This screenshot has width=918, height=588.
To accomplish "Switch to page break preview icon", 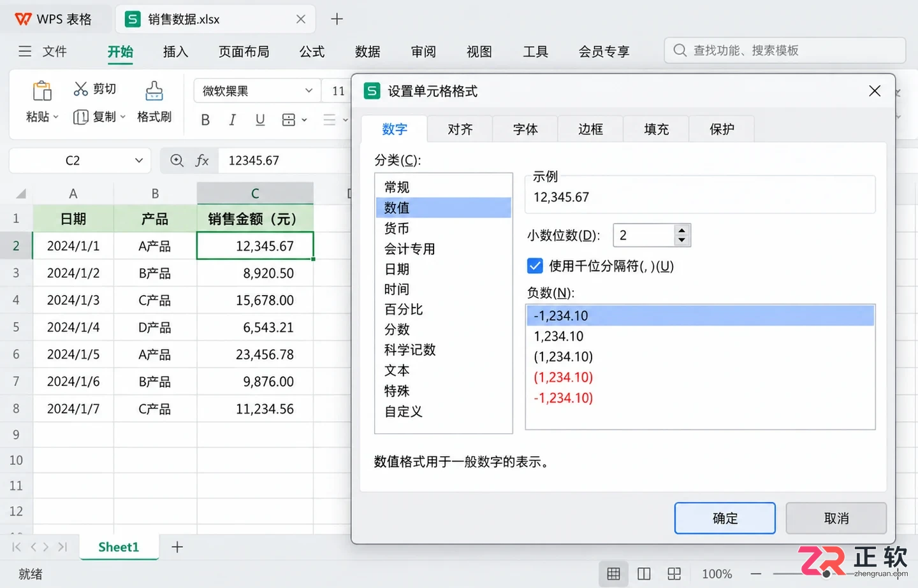I will tap(674, 574).
